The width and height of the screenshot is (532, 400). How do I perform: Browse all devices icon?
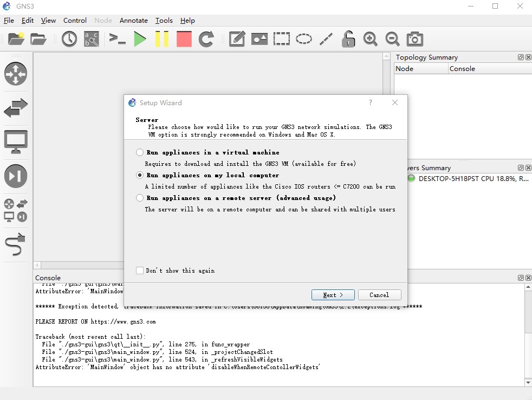coord(16,210)
